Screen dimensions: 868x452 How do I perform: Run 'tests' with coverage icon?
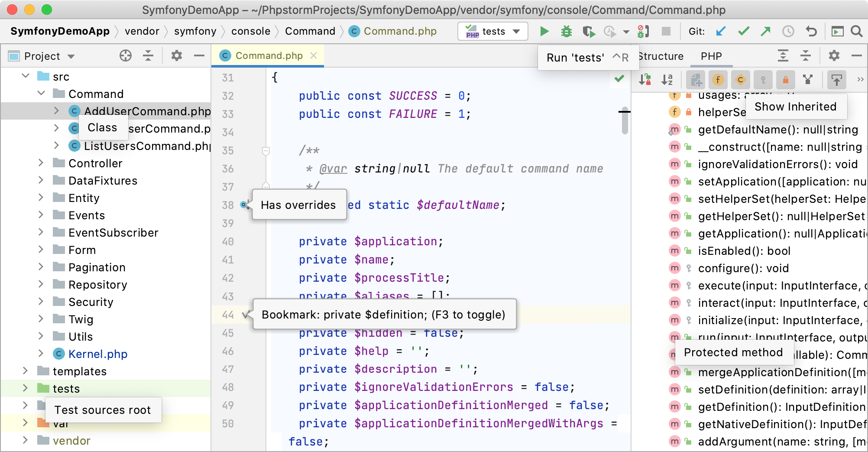(x=589, y=31)
